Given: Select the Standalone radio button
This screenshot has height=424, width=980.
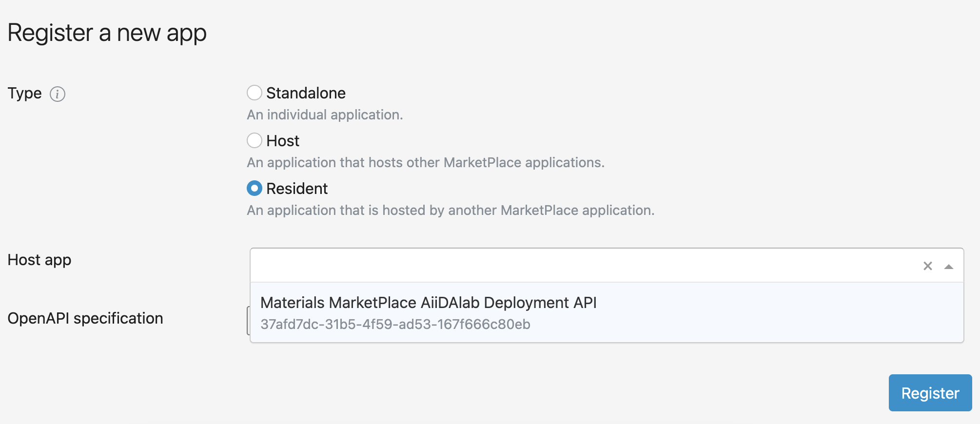Looking at the screenshot, I should [255, 93].
